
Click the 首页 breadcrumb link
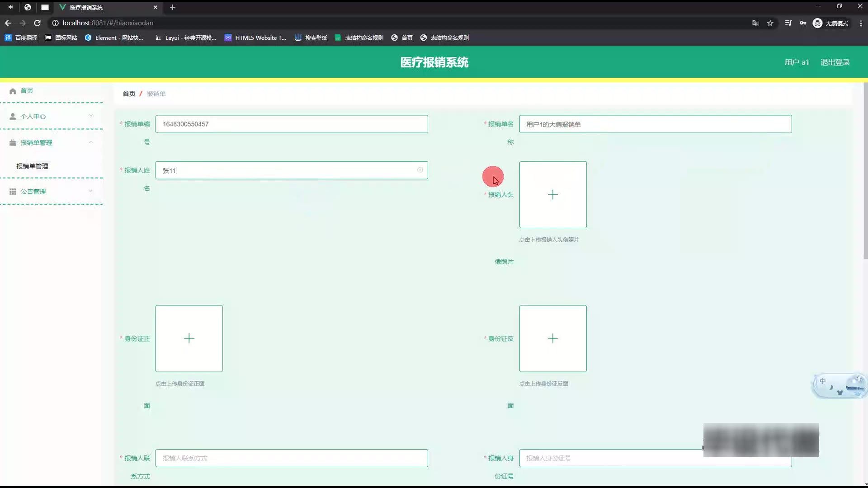129,94
